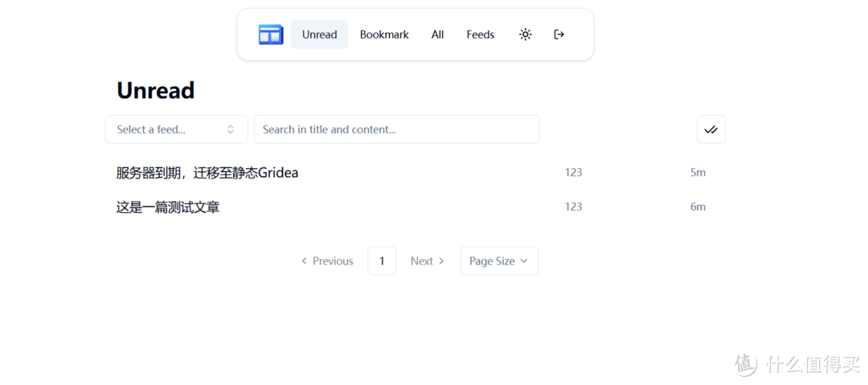Go to the All tab
Viewport: 868px width, 385px height.
[x=437, y=35]
